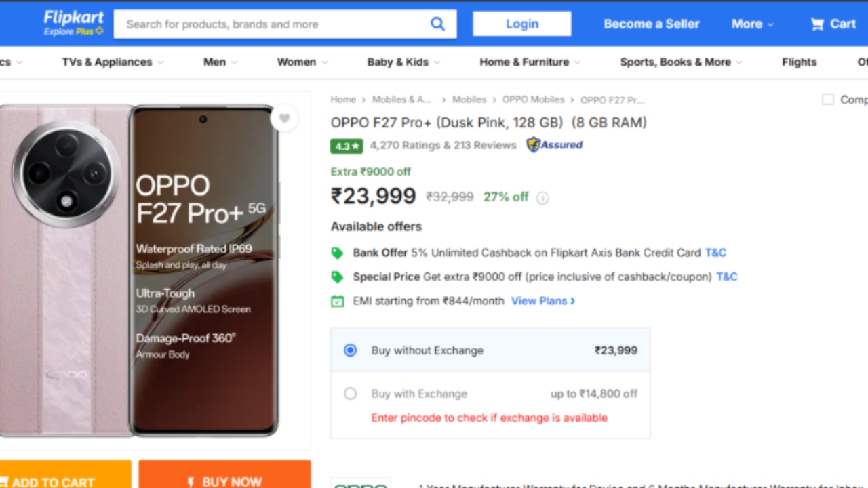Click the Flipkart logo
The image size is (868, 488).
pos(73,23)
